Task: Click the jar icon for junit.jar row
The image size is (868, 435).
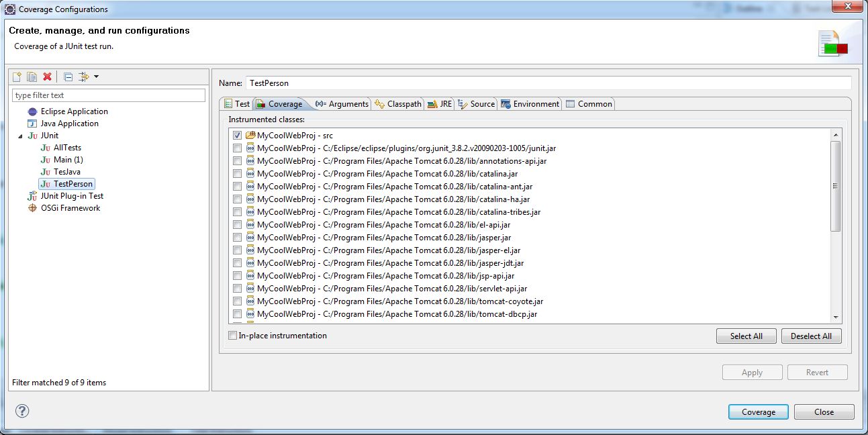Action: [250, 148]
